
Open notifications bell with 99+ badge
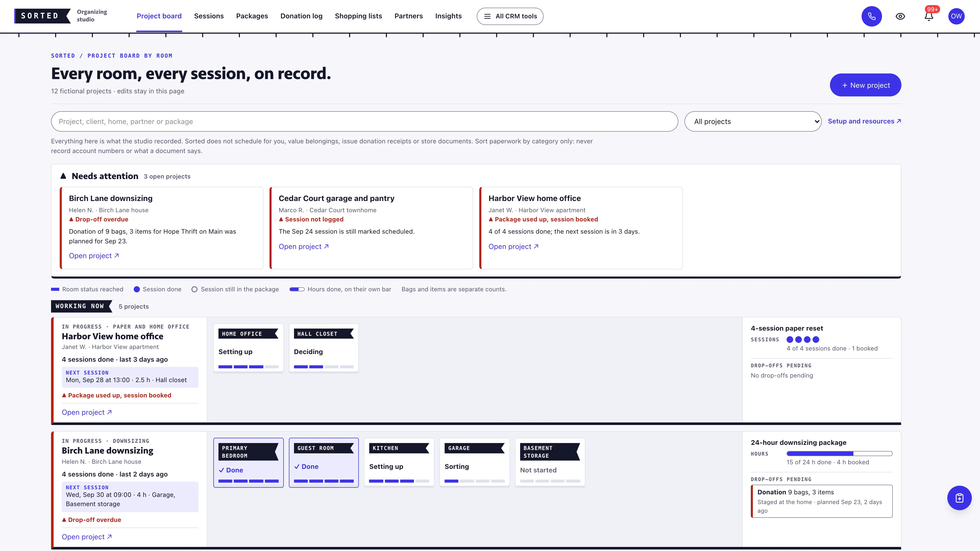point(929,16)
